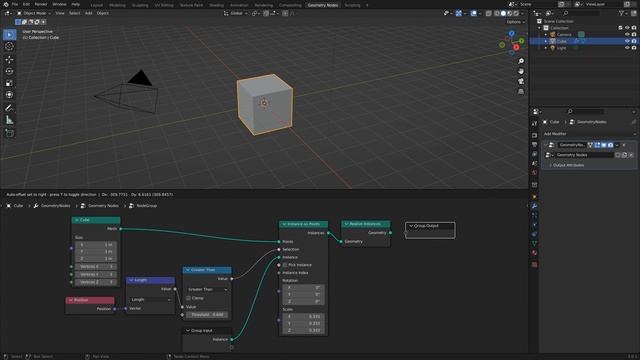
Task: Select the 3D Cursor tool
Action: [x=9, y=46]
